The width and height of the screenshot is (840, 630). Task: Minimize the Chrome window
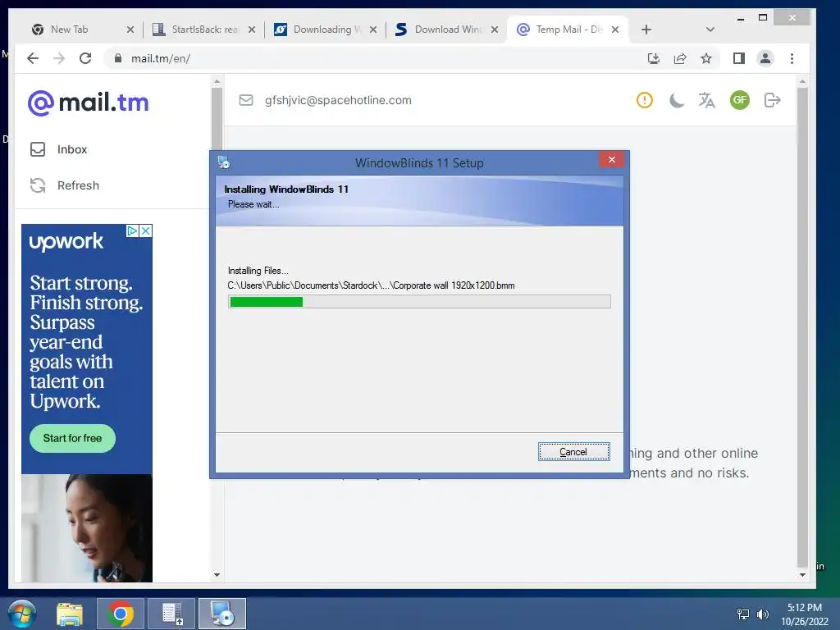pyautogui.click(x=741, y=18)
